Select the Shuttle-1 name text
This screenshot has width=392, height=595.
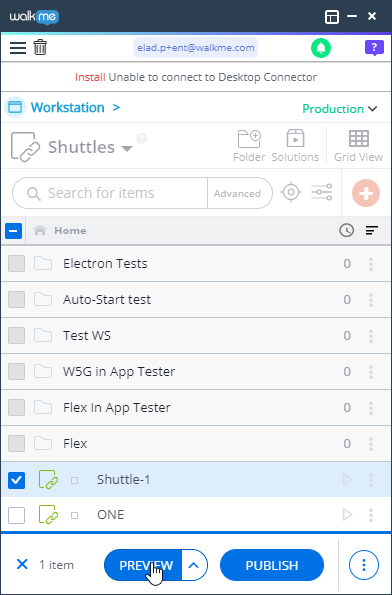pos(124,480)
